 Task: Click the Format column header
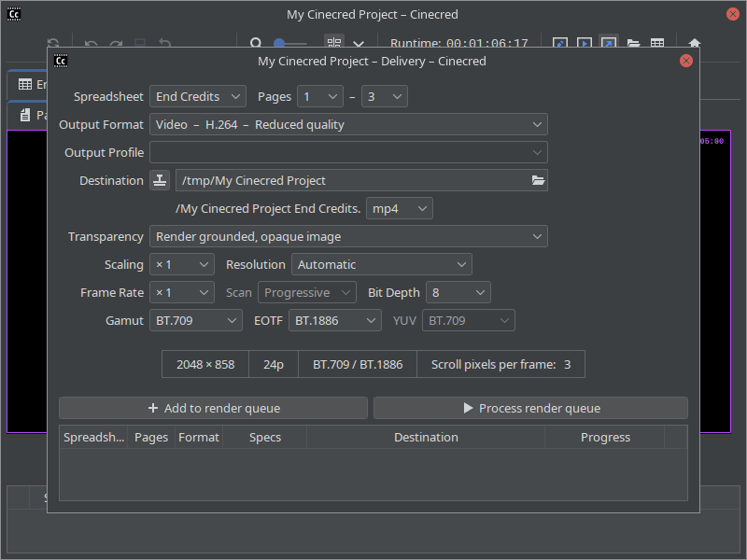(x=199, y=437)
